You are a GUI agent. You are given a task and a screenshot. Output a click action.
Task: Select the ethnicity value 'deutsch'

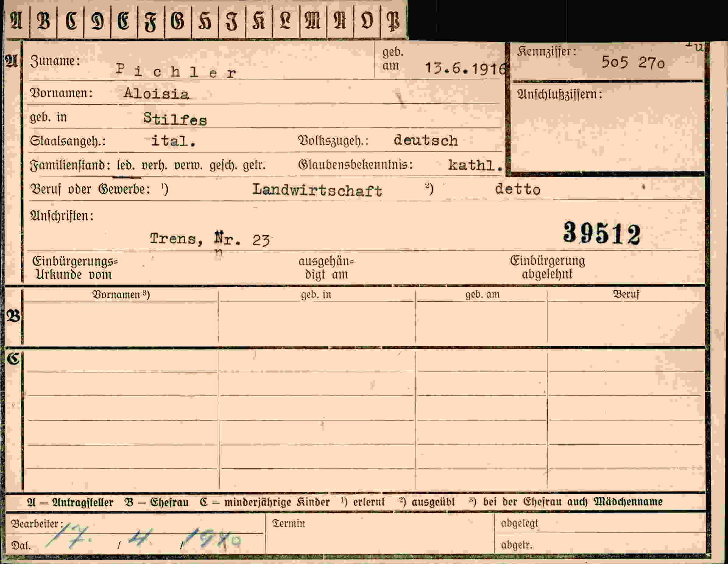[x=426, y=140]
